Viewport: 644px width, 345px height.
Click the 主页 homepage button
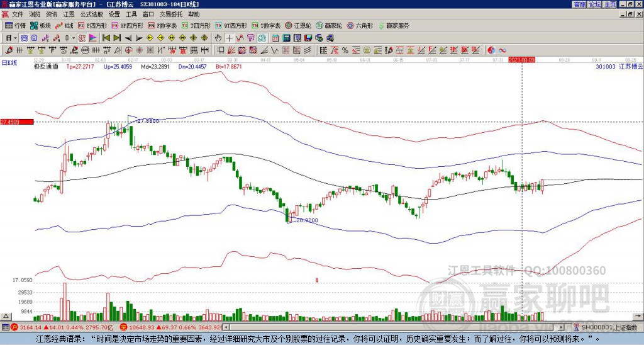click(610, 4)
